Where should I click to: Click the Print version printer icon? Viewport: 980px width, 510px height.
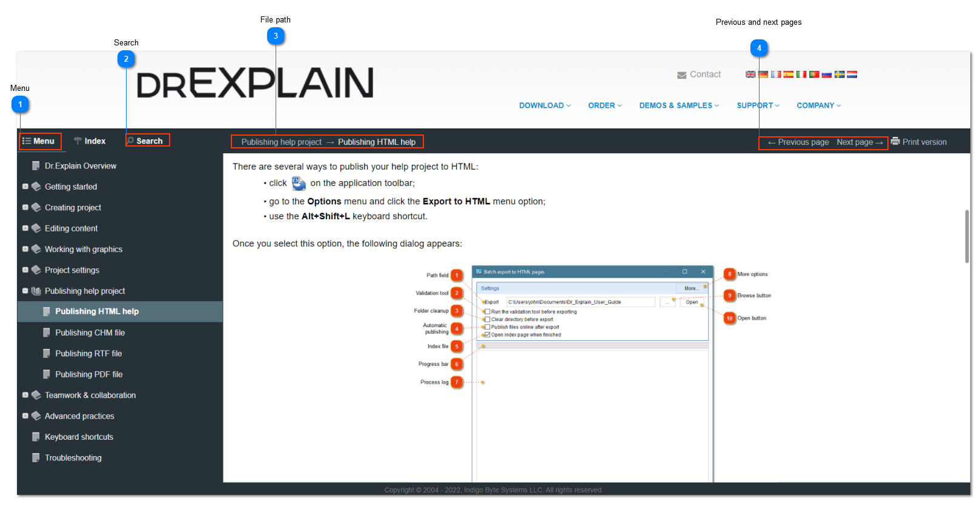pyautogui.click(x=895, y=142)
